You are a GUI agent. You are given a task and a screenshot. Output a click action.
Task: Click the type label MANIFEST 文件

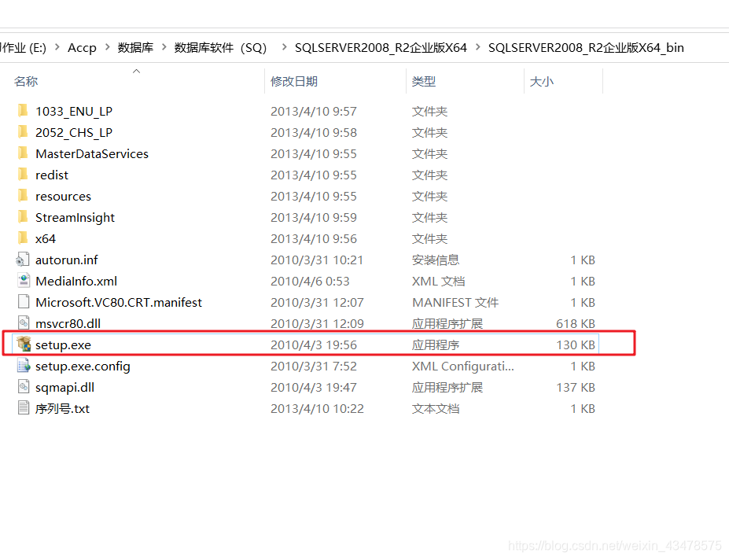click(455, 302)
